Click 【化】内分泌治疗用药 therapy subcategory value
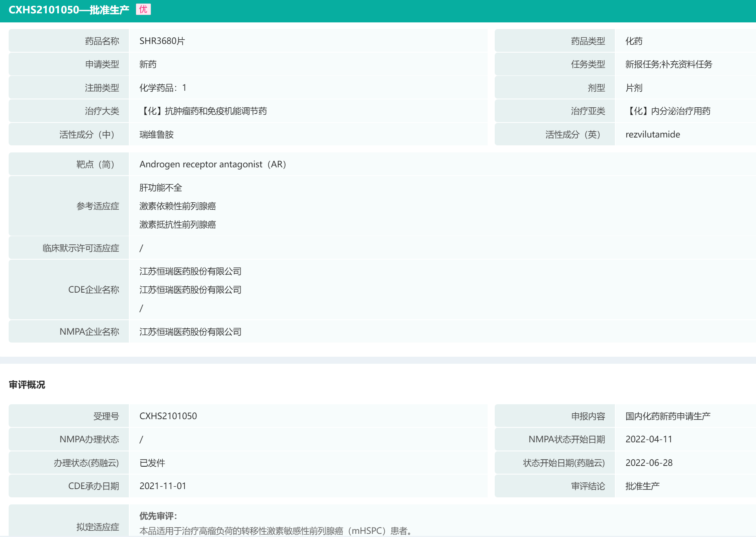Screen dimensions: 756x537 (668, 111)
